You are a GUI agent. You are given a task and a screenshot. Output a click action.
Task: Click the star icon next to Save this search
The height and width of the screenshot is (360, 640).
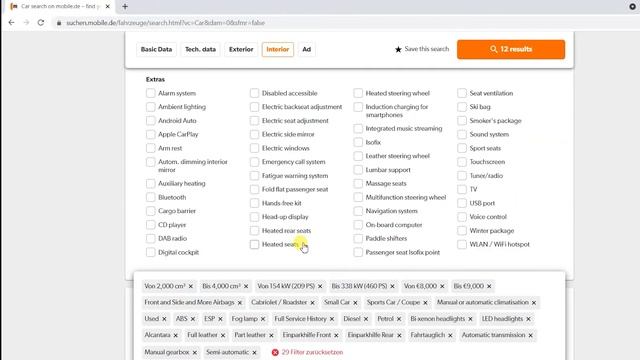(x=398, y=49)
